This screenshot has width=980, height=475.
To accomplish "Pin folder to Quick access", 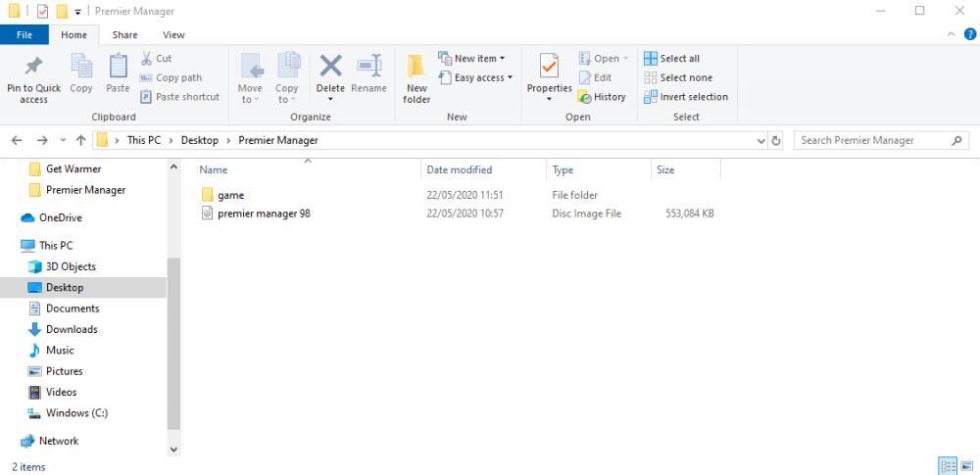I will coord(33,78).
